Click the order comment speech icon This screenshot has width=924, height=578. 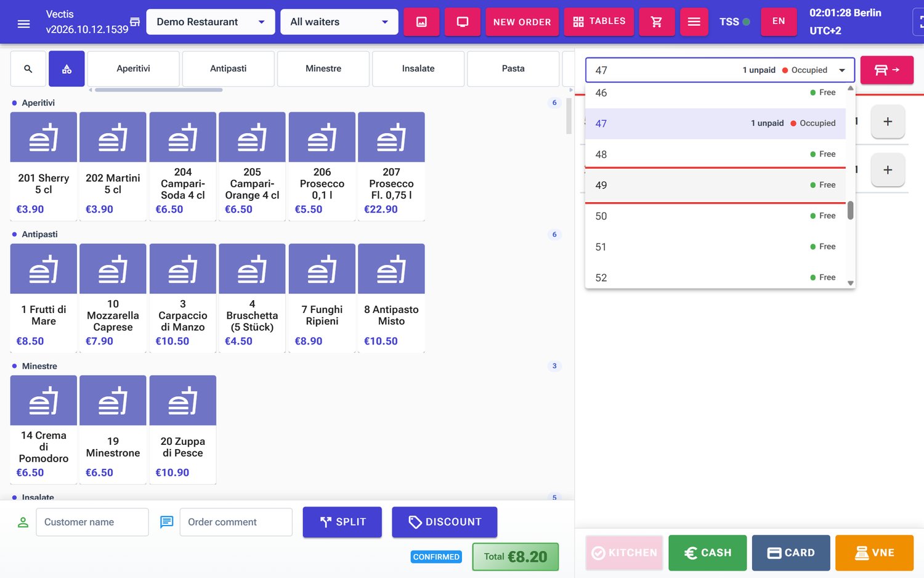pyautogui.click(x=166, y=522)
